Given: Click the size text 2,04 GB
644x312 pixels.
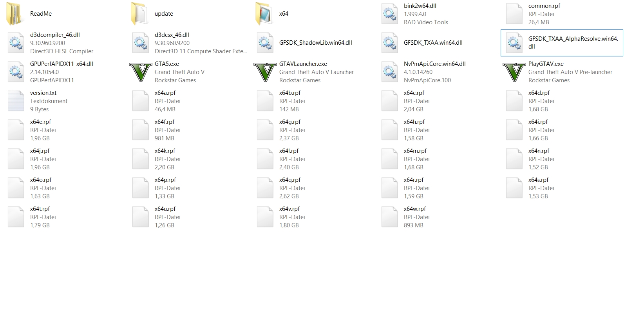Looking at the screenshot, I should (x=414, y=109).
